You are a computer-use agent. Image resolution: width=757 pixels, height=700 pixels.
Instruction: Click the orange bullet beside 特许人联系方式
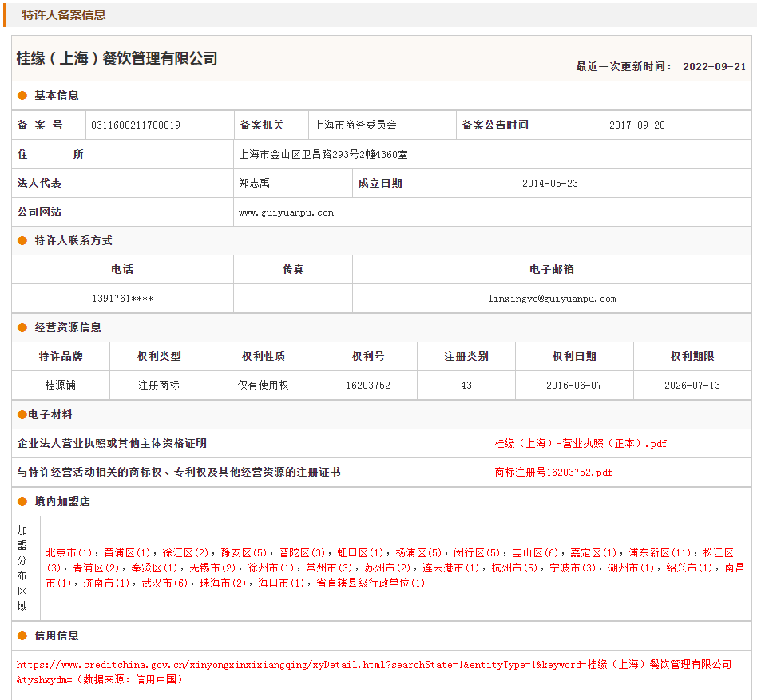[x=22, y=241]
